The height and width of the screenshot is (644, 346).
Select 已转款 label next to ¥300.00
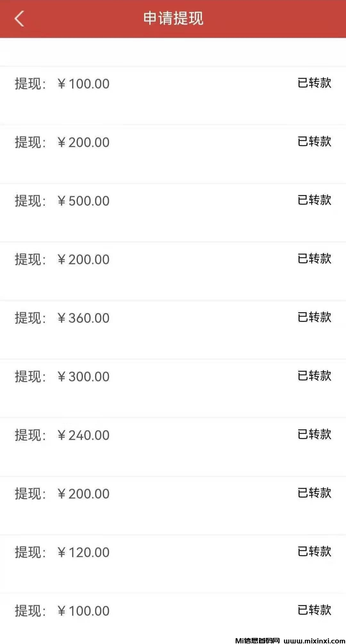coord(314,376)
